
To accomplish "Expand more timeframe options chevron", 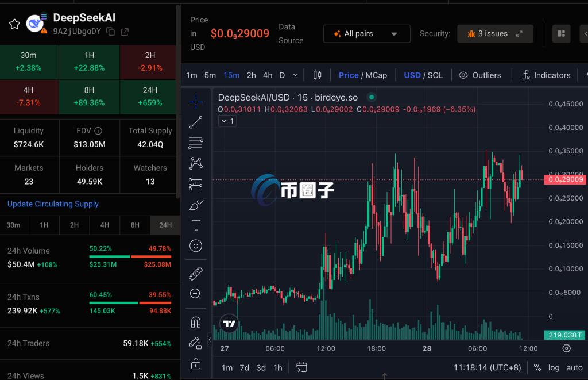I will click(296, 75).
